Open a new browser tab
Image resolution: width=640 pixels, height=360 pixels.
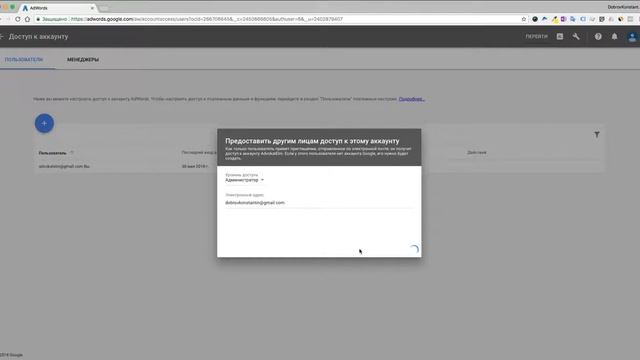[x=104, y=8]
